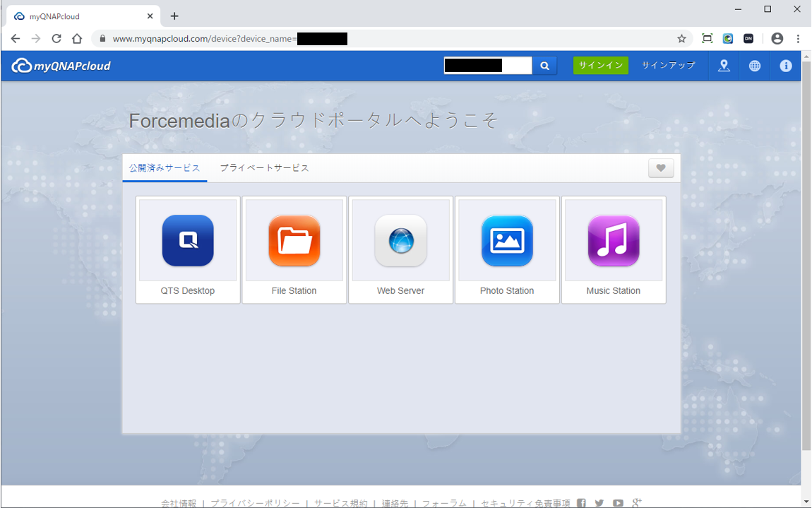Switch to プライベートサービス tab
The width and height of the screenshot is (812, 508).
point(264,168)
